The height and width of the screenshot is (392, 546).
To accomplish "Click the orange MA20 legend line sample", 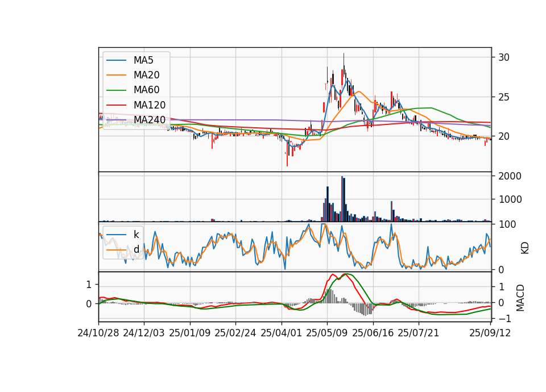I will coord(116,75).
